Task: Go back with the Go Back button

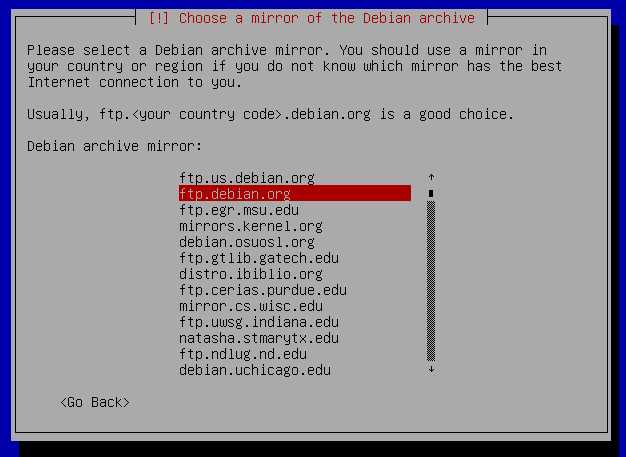Action: [x=95, y=402]
